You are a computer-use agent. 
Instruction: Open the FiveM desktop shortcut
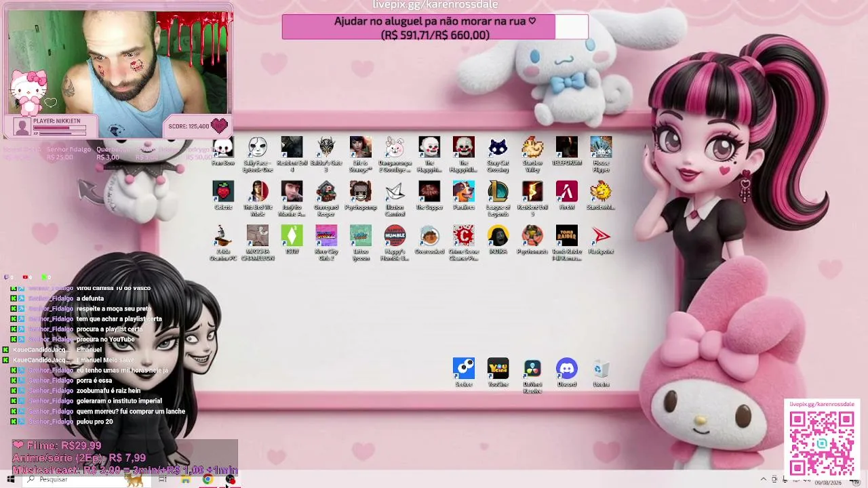tap(567, 196)
